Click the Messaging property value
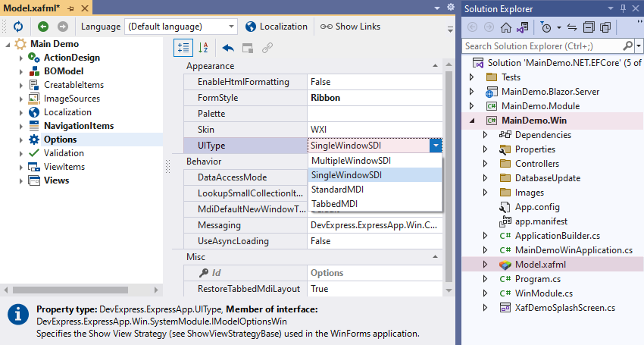This screenshot has width=644, height=345. [374, 225]
